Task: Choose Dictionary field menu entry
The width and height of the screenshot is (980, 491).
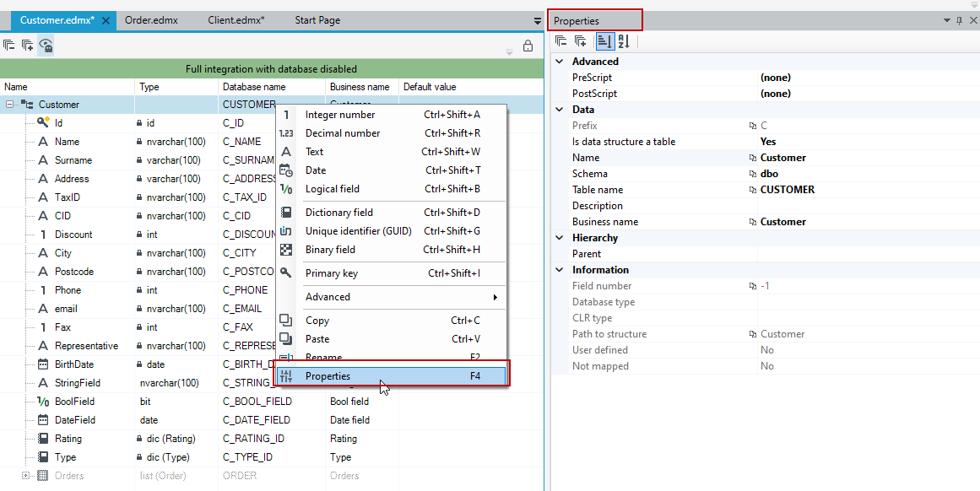Action: pos(392,213)
